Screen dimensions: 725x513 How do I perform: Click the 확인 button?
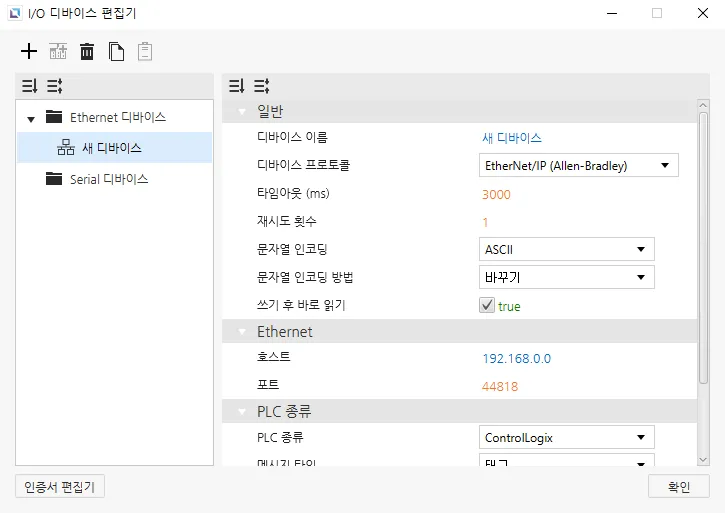click(x=679, y=486)
